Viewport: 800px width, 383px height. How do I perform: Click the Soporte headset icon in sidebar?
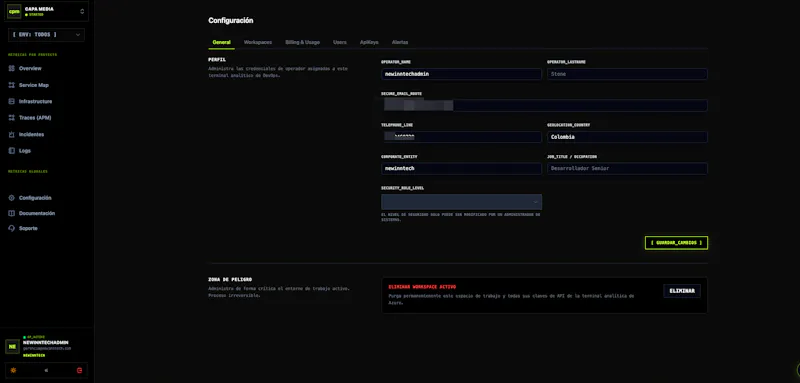(12, 228)
